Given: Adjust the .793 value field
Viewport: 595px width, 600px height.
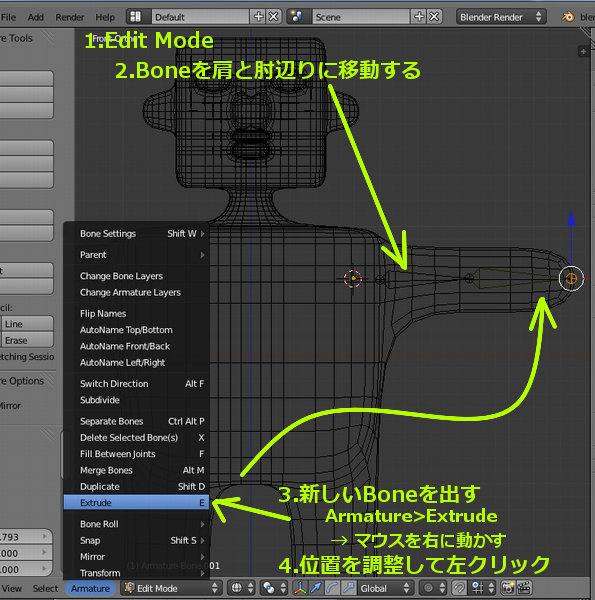Looking at the screenshot, I should 25,537.
